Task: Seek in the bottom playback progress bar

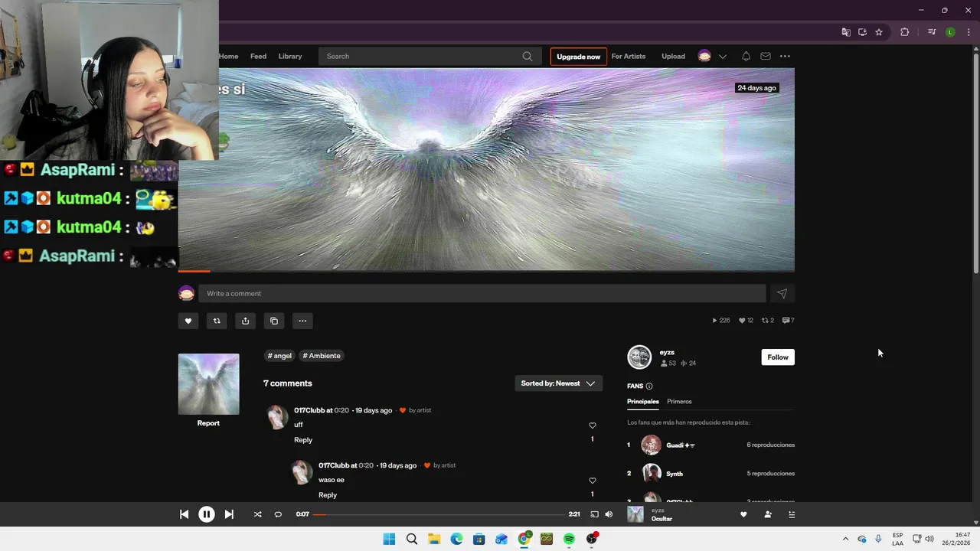Action: (440, 514)
